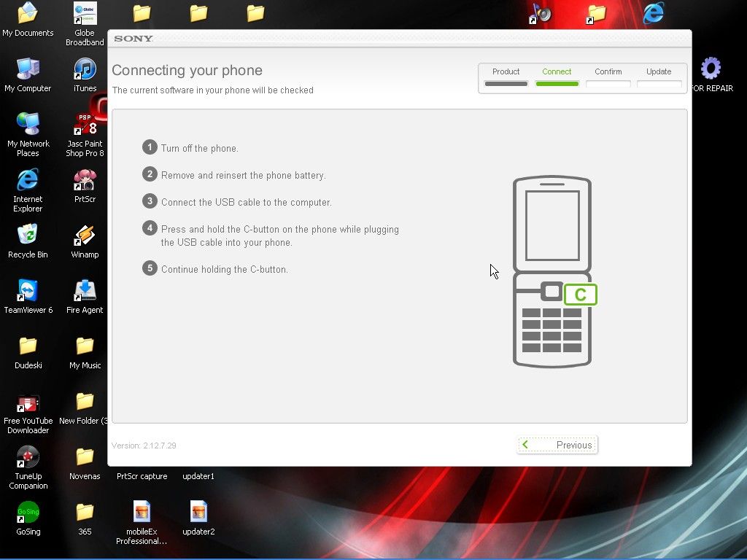Open the updater2 installer

[198, 510]
